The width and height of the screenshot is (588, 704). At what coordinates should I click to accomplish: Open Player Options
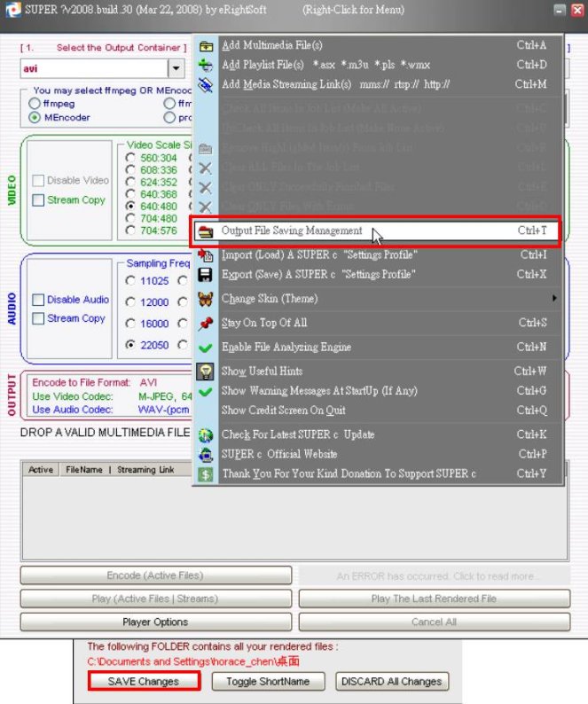[x=156, y=622]
